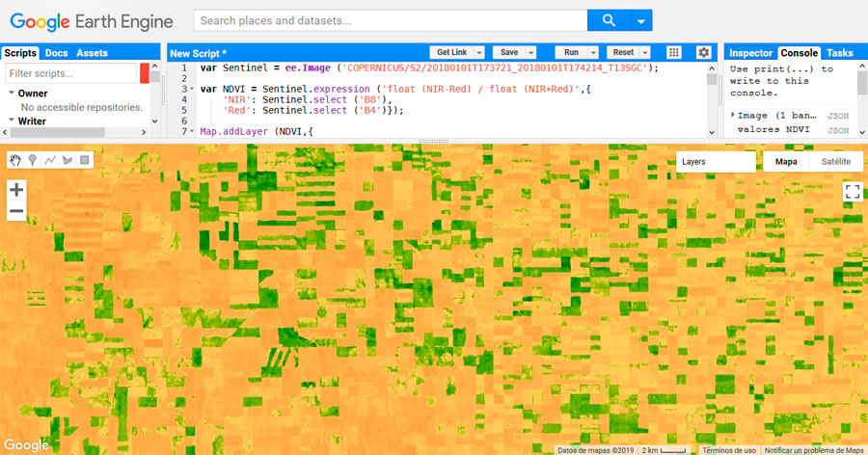The height and width of the screenshot is (455, 868).
Task: Open the Reset dropdown arrow
Action: pyautogui.click(x=645, y=53)
